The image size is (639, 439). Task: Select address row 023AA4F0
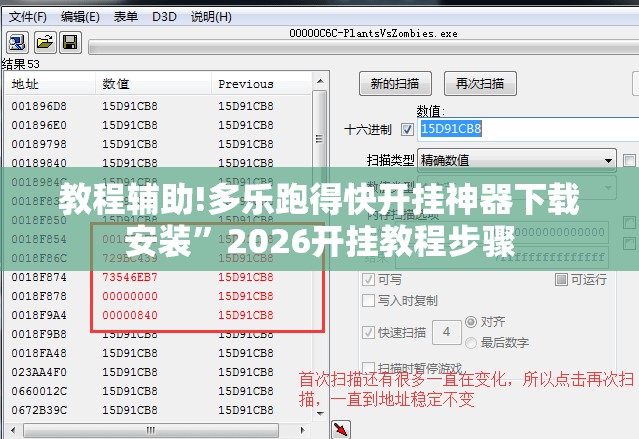(159, 372)
